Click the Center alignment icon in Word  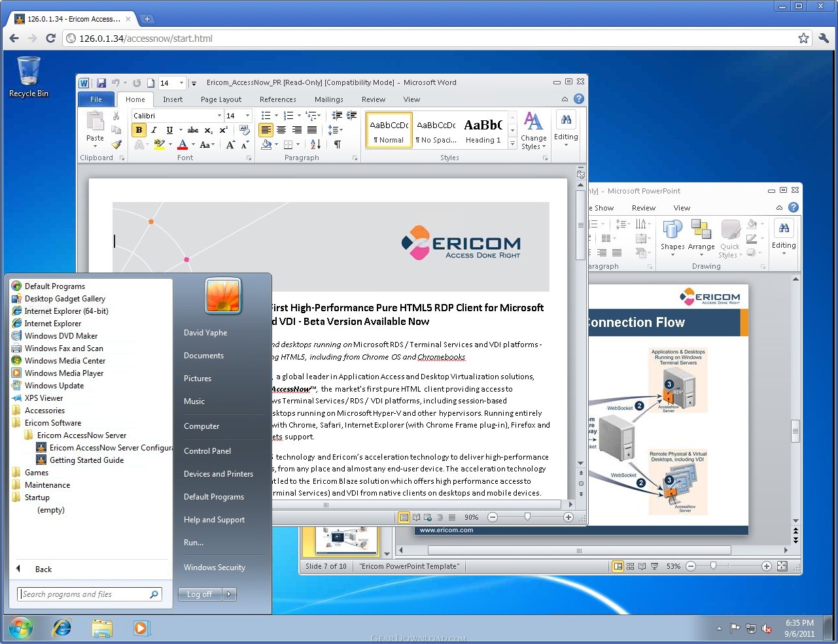[x=281, y=130]
